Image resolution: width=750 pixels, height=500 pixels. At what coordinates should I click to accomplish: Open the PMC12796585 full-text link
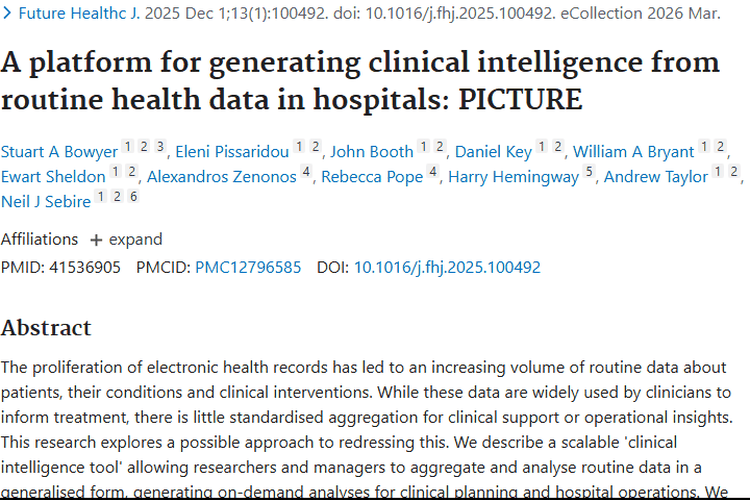pos(248,267)
